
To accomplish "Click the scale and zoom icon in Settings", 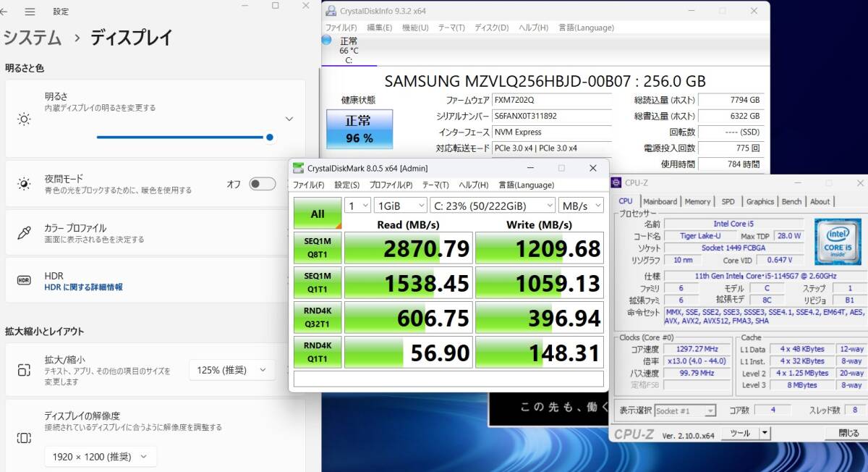I will 25,370.
